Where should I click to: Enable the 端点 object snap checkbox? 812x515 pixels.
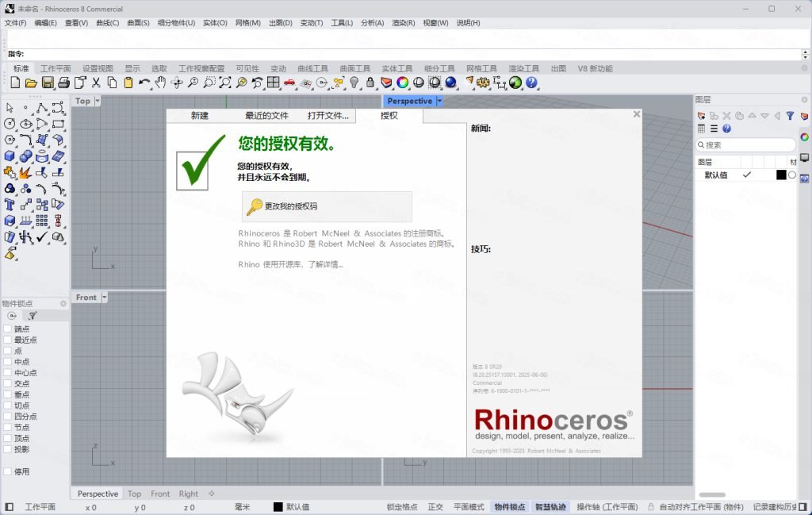8,329
